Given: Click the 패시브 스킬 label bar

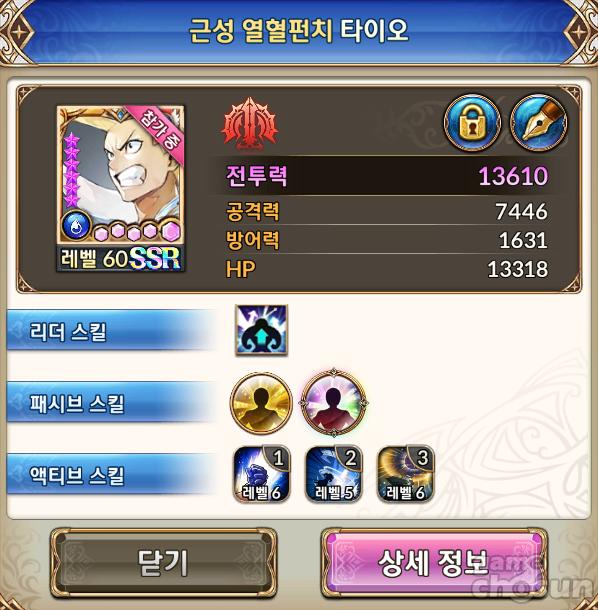Looking at the screenshot, I should point(111,403).
